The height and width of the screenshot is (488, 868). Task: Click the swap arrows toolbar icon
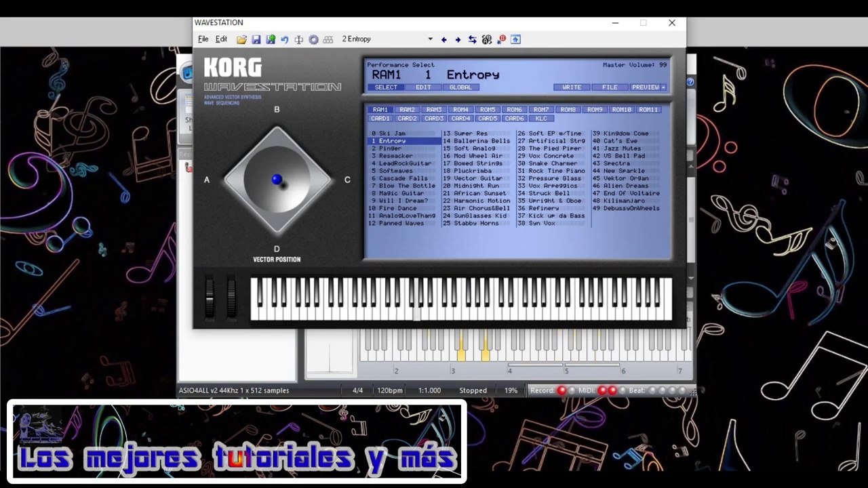(473, 40)
